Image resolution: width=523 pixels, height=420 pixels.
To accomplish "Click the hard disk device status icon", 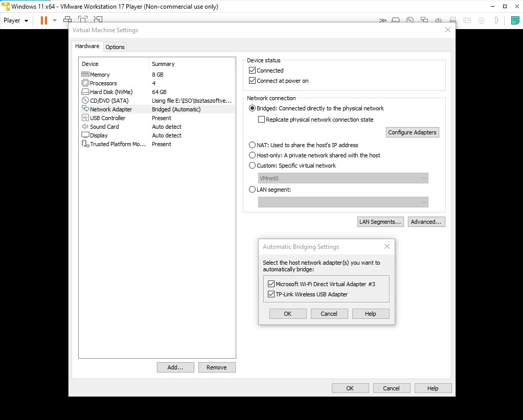I will point(396,20).
